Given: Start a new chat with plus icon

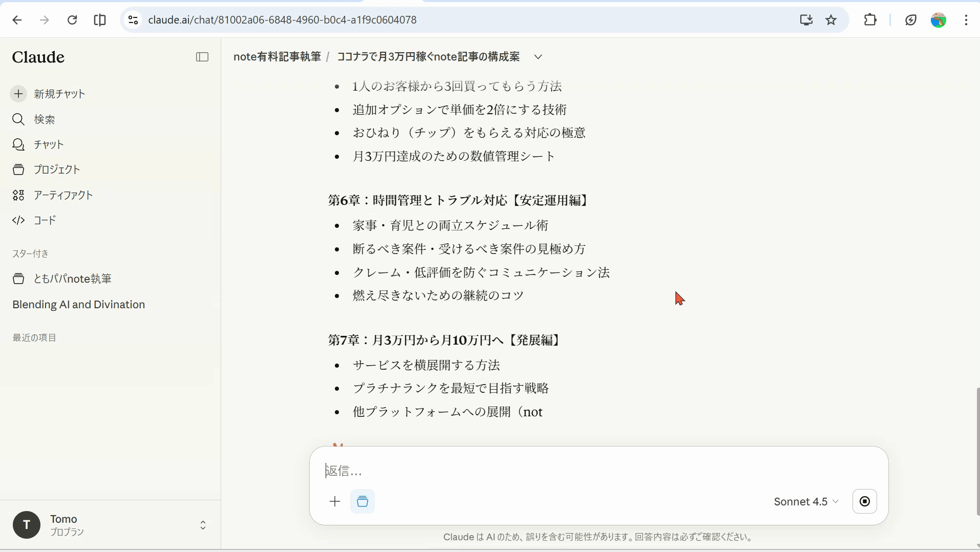Looking at the screenshot, I should pos(18,94).
